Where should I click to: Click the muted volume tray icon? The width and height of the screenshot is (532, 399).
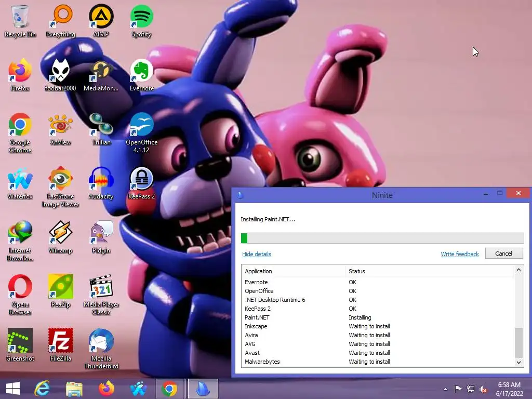483,389
